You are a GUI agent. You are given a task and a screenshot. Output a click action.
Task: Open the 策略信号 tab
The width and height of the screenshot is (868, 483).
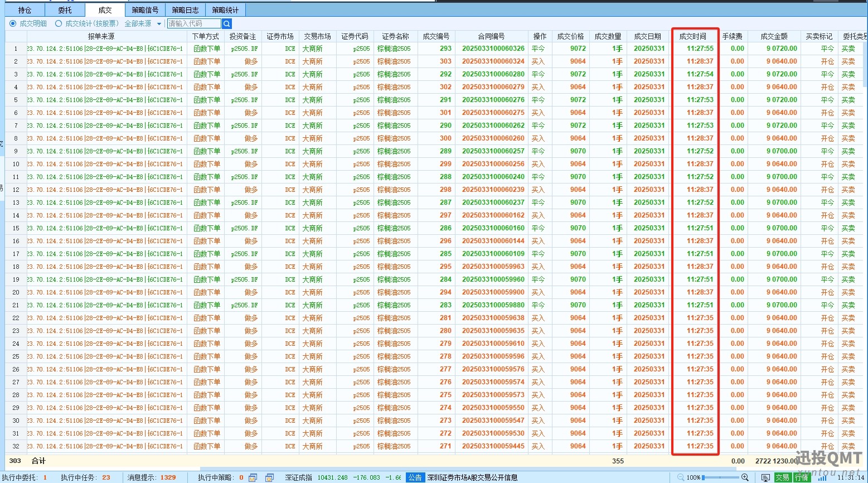pyautogui.click(x=145, y=10)
